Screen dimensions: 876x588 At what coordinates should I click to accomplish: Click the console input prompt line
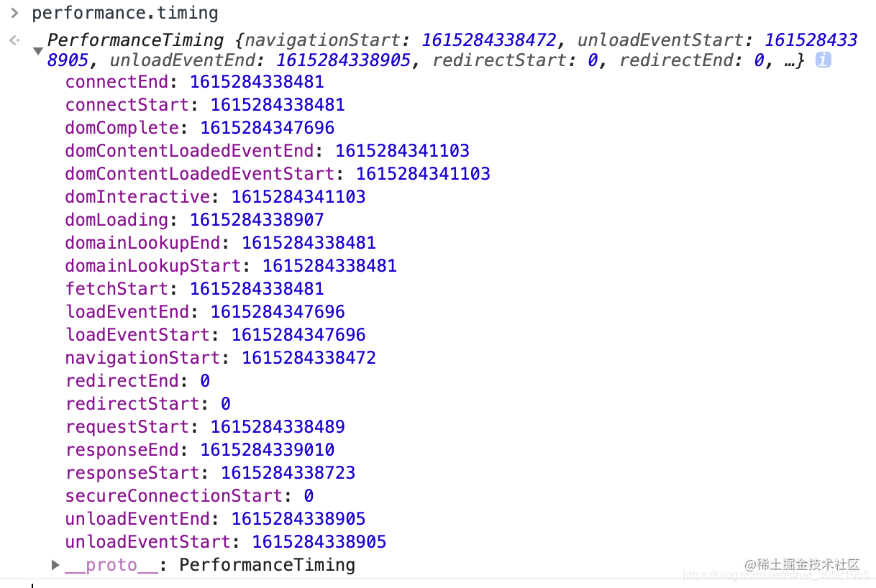tap(438, 584)
